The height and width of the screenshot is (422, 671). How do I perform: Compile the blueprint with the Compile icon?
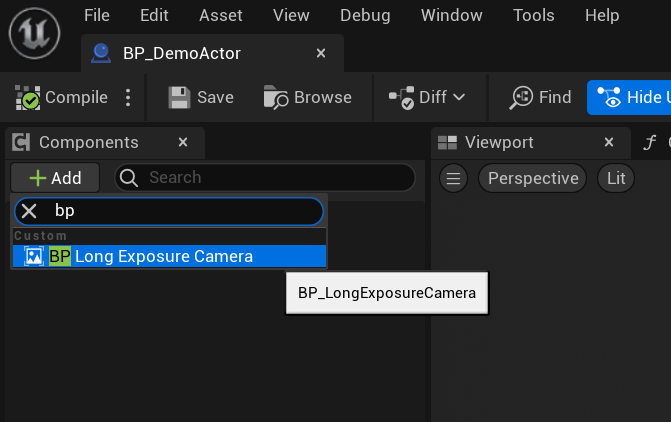coord(28,98)
